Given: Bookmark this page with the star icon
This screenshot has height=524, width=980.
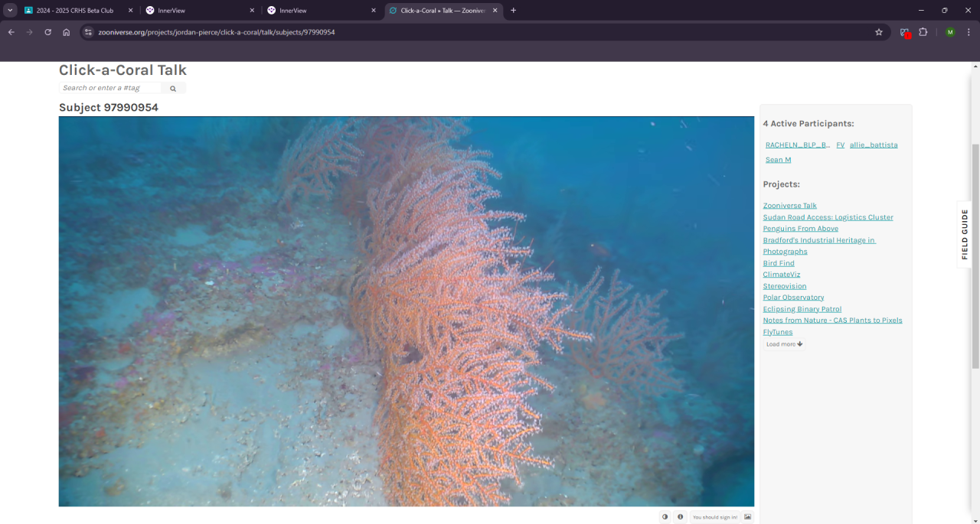Looking at the screenshot, I should (879, 32).
